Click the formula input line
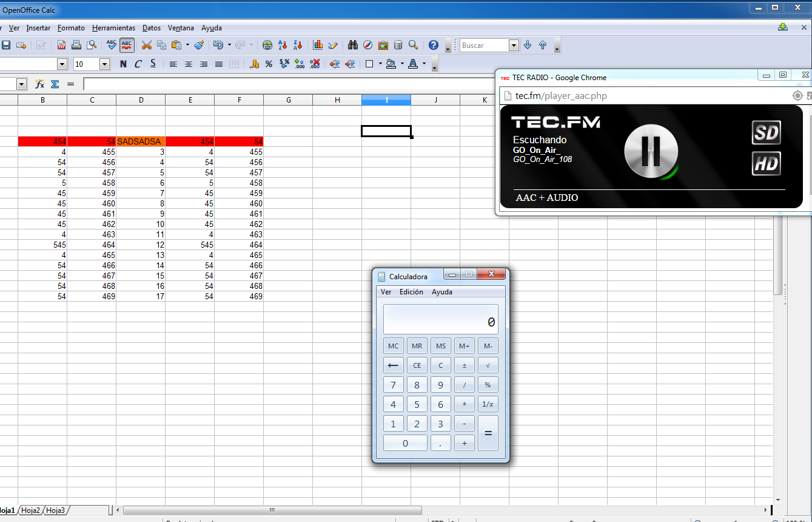812x522 pixels. [290, 84]
